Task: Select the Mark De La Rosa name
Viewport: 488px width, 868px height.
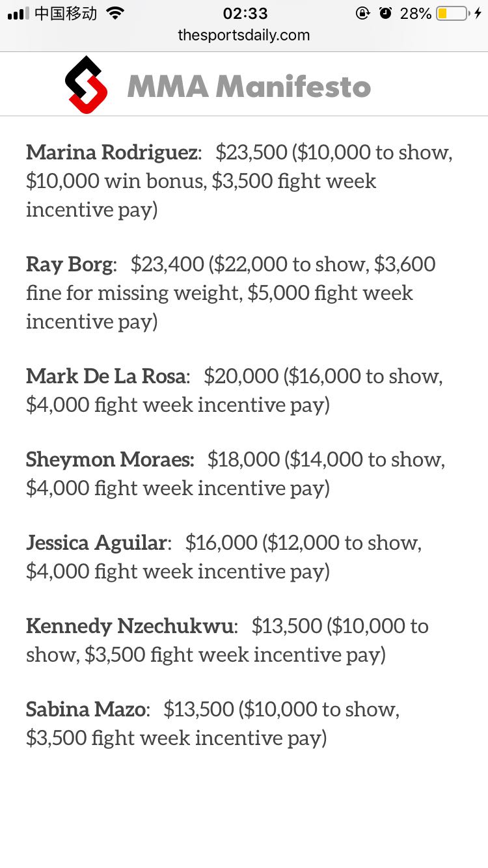Action: [107, 376]
